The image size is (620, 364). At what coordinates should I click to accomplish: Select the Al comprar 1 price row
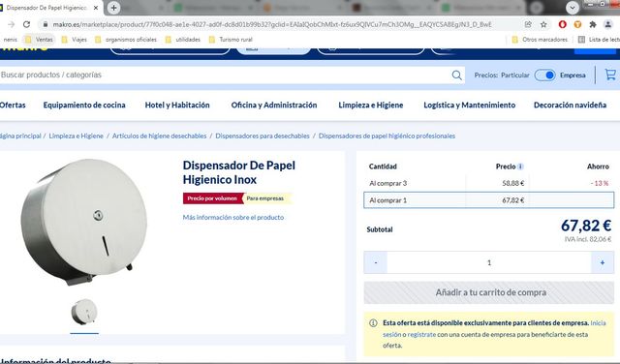(x=488, y=200)
